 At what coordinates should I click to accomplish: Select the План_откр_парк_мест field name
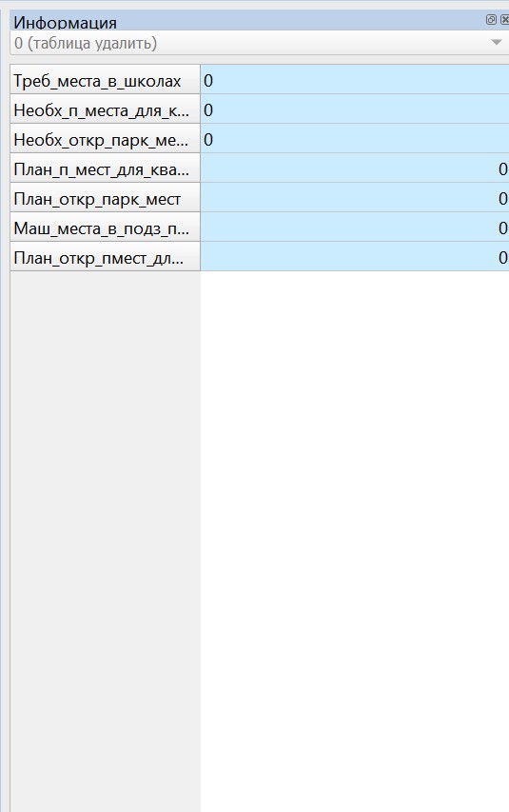105,198
